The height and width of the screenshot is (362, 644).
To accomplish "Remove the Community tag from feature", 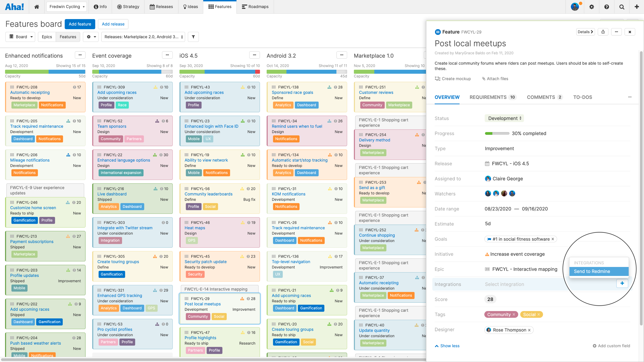I will 514,314.
